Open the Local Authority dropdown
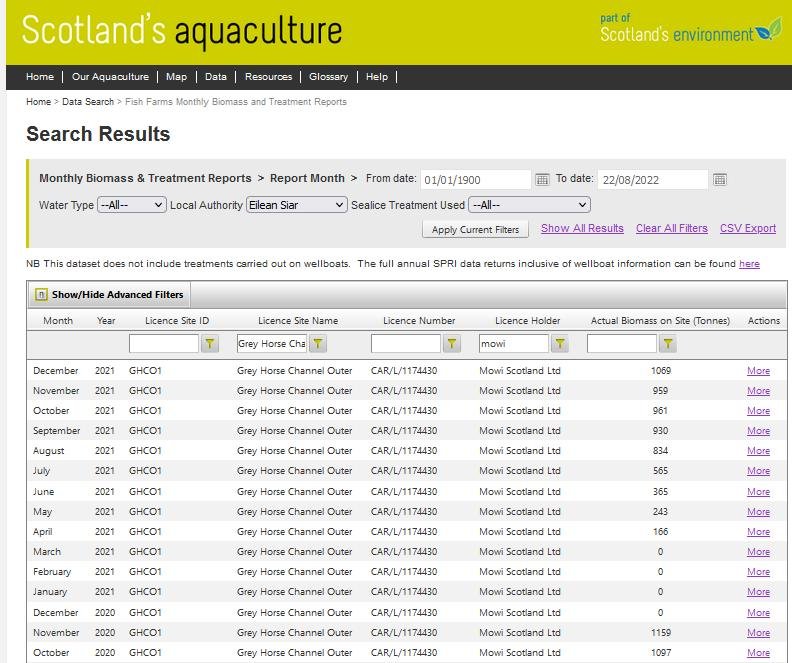Viewport: 792px width, 663px height. 296,205
